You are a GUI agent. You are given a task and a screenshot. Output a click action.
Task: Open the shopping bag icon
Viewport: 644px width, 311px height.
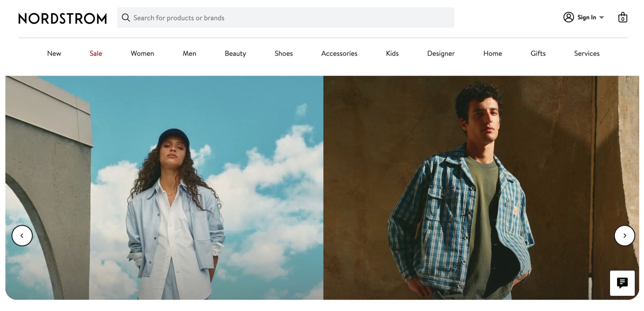pos(623,17)
